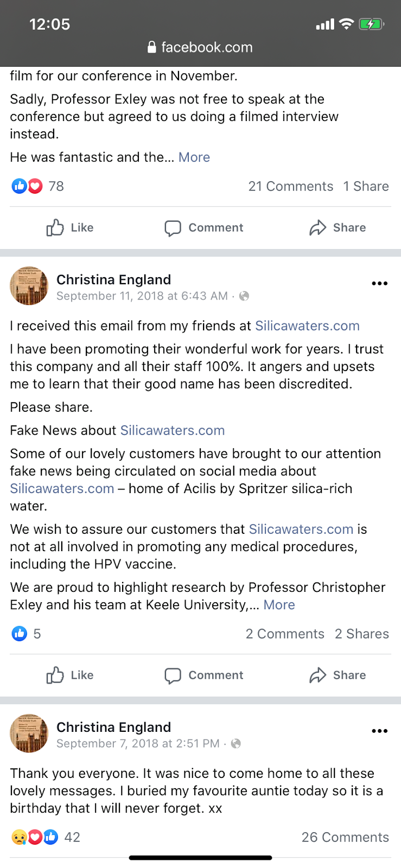The height and width of the screenshot is (868, 401).
Task: Open options menu for September 7 post
Action: pos(379,731)
